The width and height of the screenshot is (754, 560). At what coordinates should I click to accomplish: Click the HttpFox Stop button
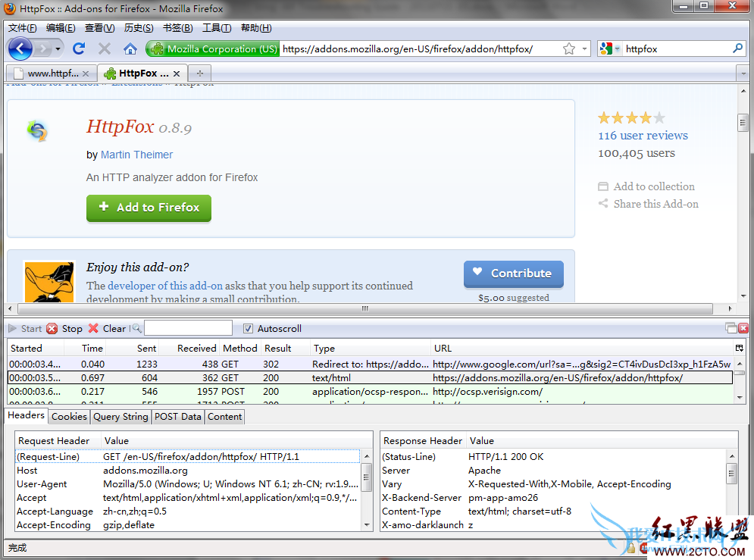click(65, 329)
